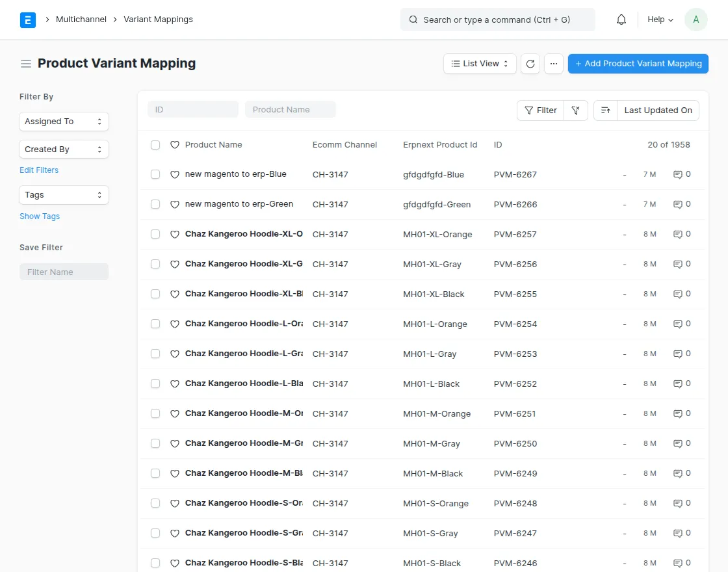
Task: Navigate to the Multichannel breadcrumb
Action: pyautogui.click(x=81, y=19)
